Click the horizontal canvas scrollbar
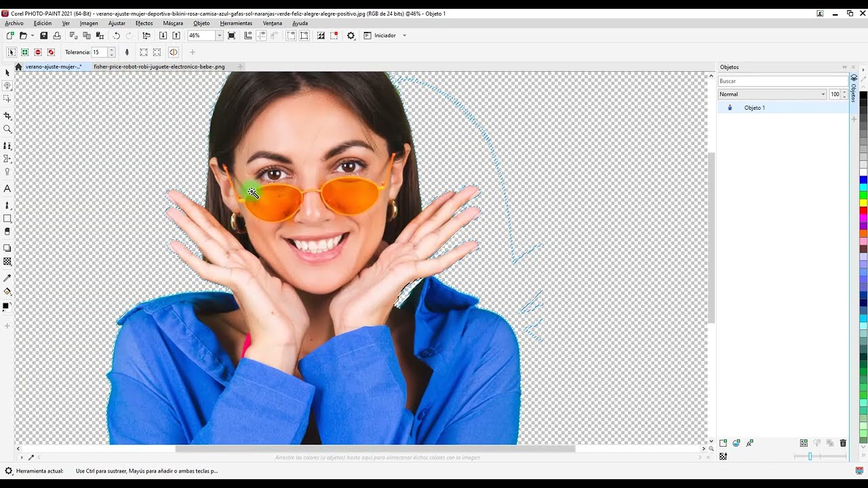 click(375, 449)
